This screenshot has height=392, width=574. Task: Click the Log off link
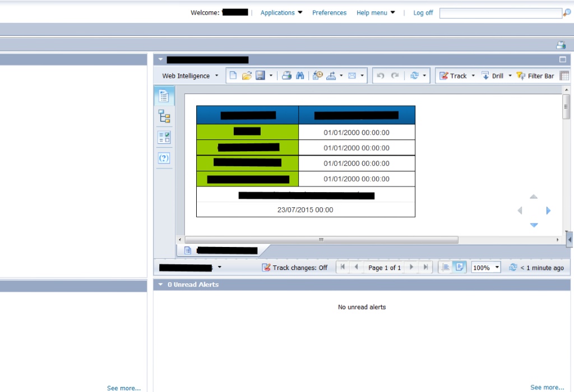[423, 12]
